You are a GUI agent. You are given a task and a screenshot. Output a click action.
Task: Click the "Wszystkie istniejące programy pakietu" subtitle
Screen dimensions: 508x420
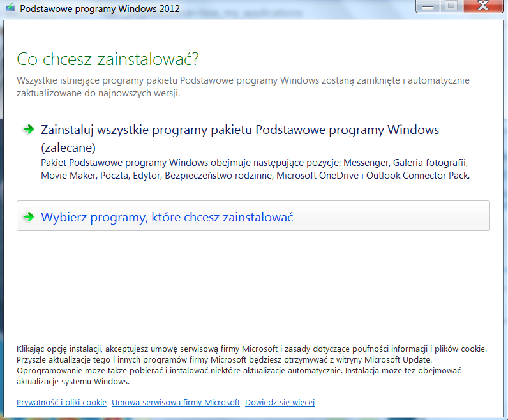pos(243,87)
